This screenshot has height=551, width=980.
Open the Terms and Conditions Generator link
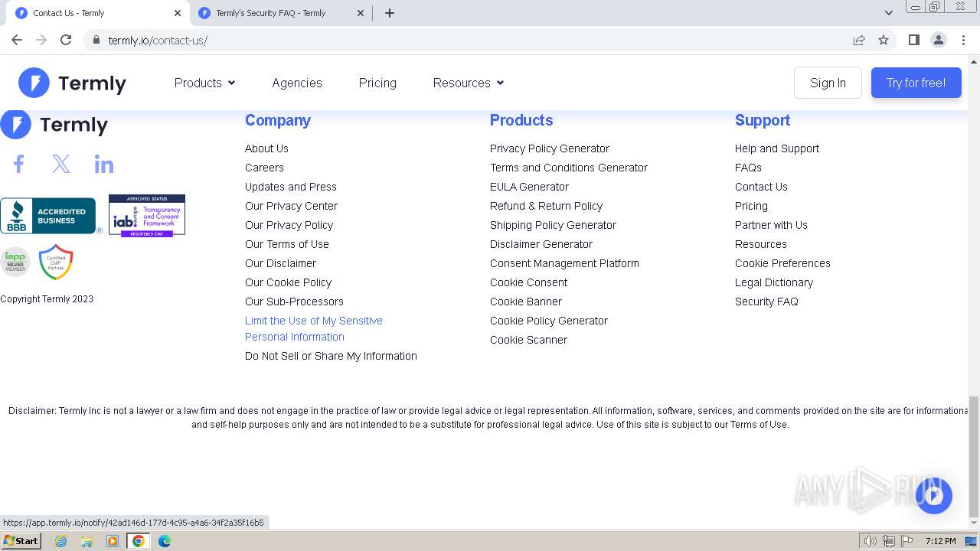[569, 168]
